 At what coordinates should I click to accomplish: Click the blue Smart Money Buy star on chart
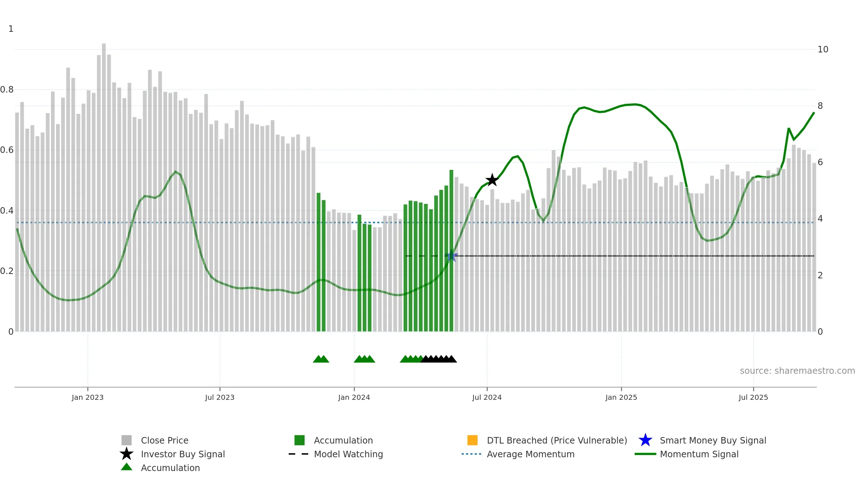pos(451,256)
